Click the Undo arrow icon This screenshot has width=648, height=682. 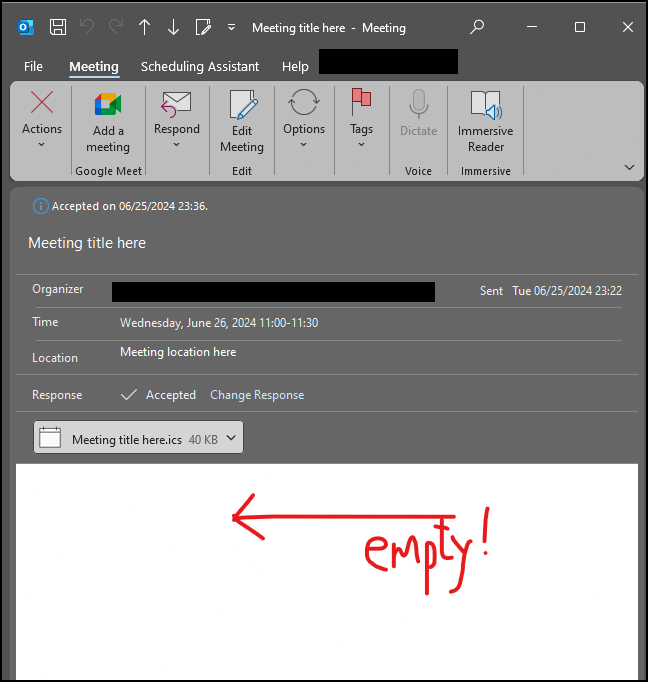click(x=87, y=27)
